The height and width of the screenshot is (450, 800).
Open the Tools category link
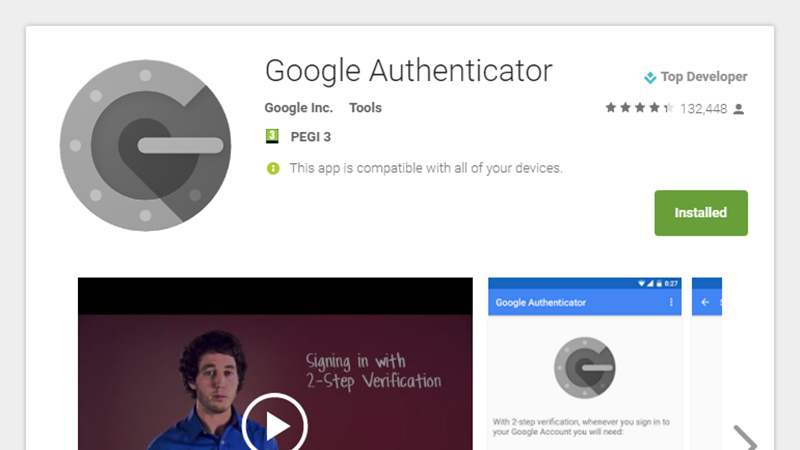point(365,108)
